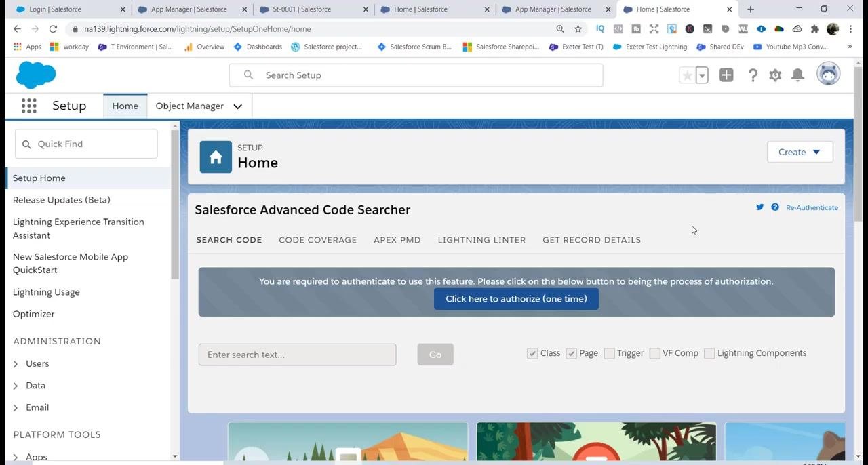Click the Enter search text field
868x465 pixels.
(297, 355)
